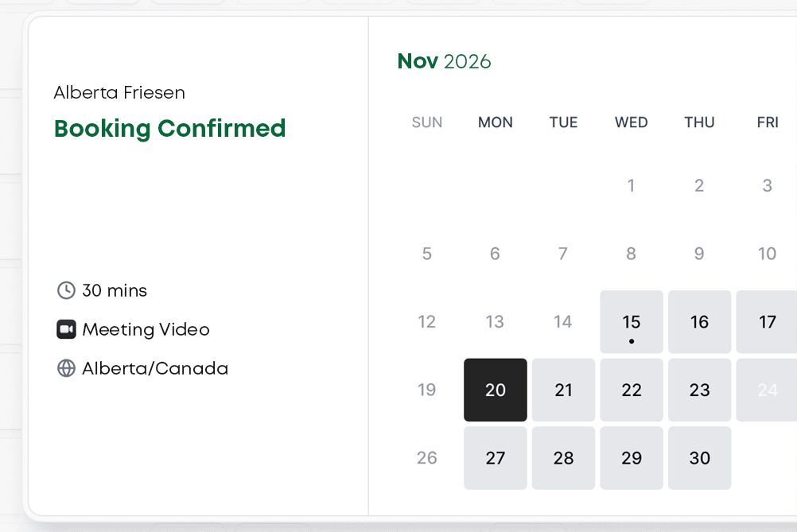Select November 30 date cell
This screenshot has height=532, width=797.
(x=699, y=458)
